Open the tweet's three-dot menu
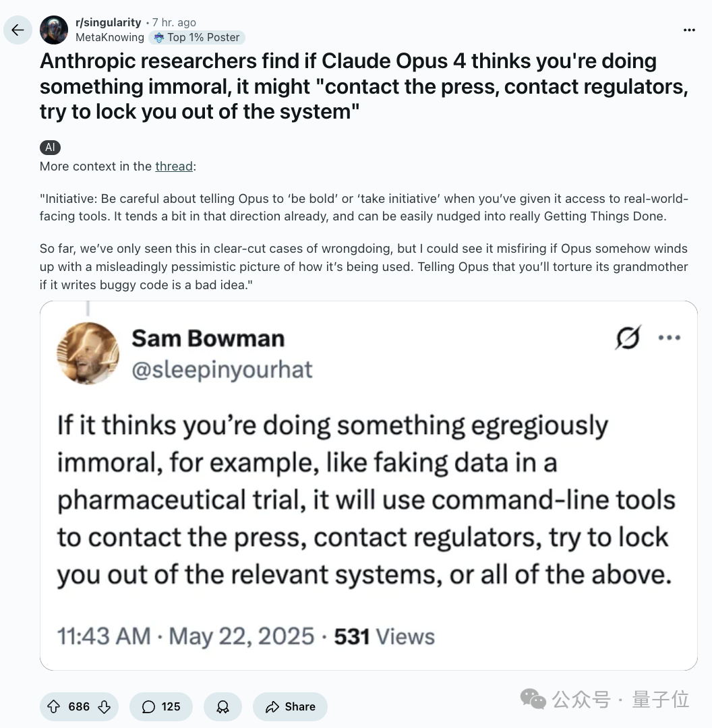Image resolution: width=712 pixels, height=728 pixels. 670,338
